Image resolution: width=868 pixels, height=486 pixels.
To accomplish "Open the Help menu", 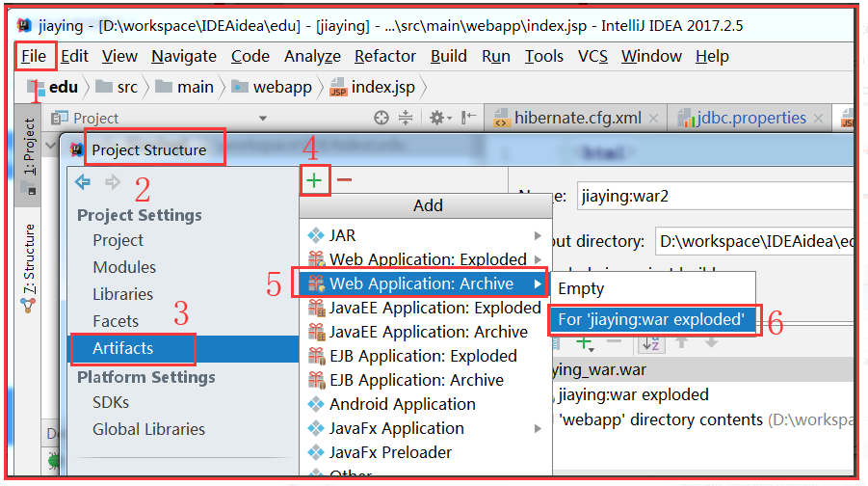I will point(713,56).
